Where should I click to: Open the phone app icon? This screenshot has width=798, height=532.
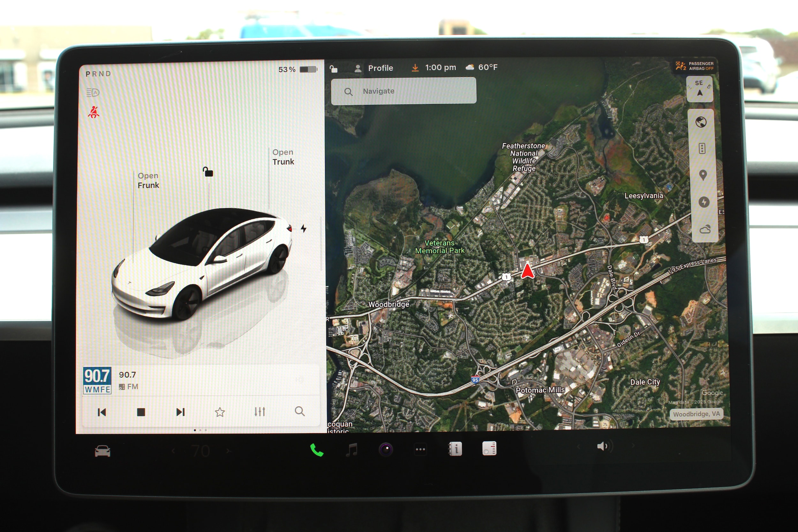[x=317, y=450]
